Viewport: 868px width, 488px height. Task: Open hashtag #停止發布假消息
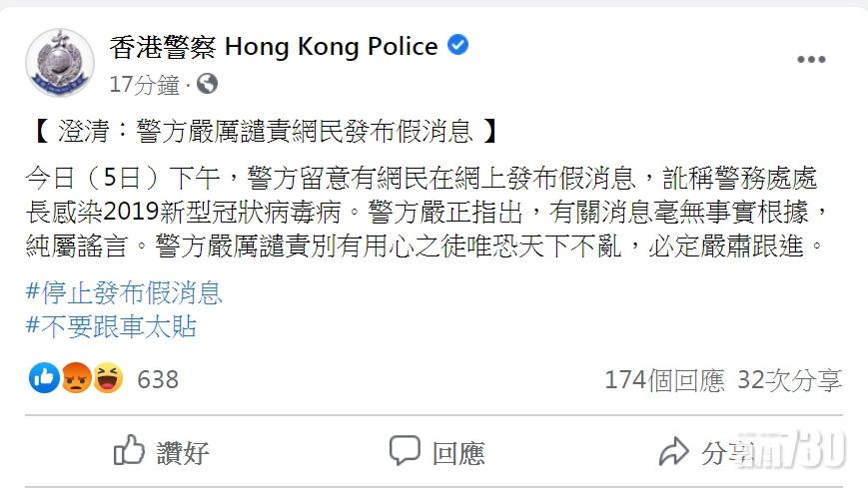[x=124, y=292]
